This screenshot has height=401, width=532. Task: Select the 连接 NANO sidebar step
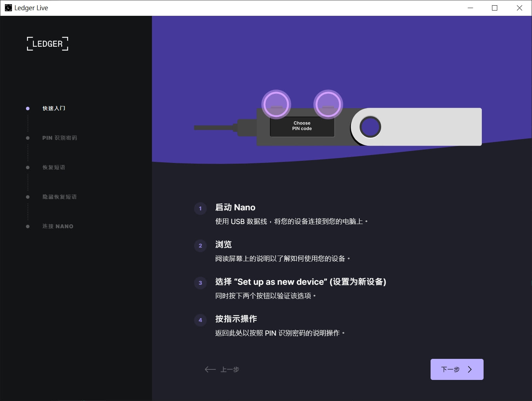(x=58, y=226)
